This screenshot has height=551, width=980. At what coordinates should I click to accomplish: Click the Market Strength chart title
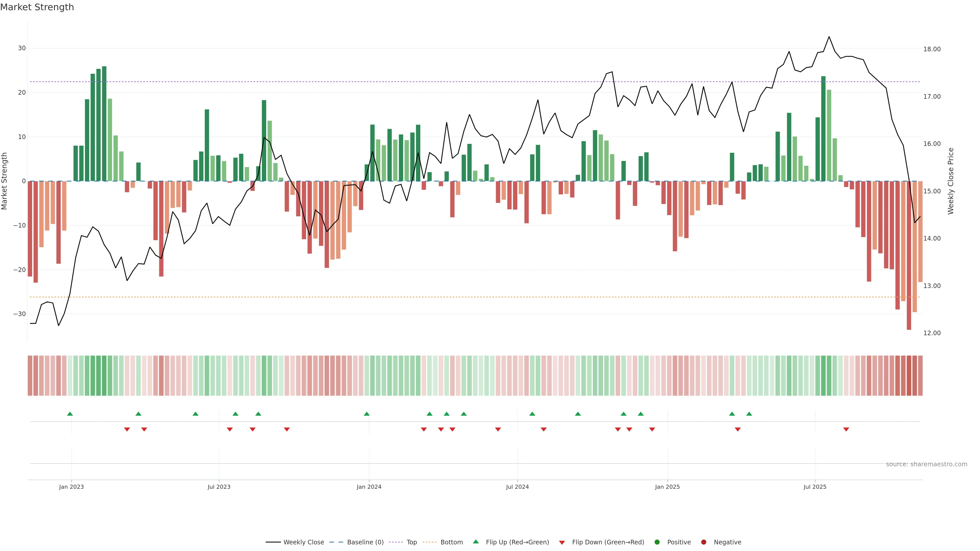point(37,7)
